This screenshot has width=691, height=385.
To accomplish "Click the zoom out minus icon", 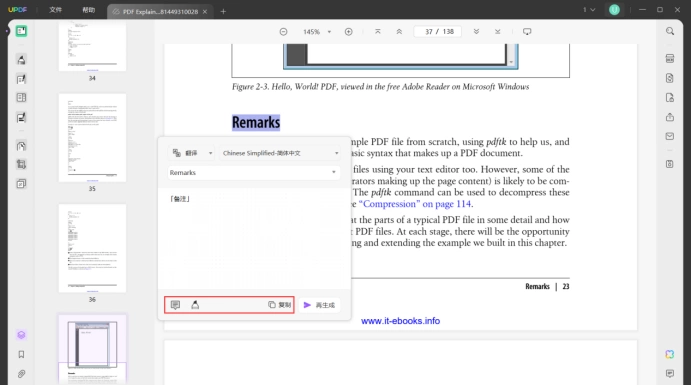I will coord(283,32).
